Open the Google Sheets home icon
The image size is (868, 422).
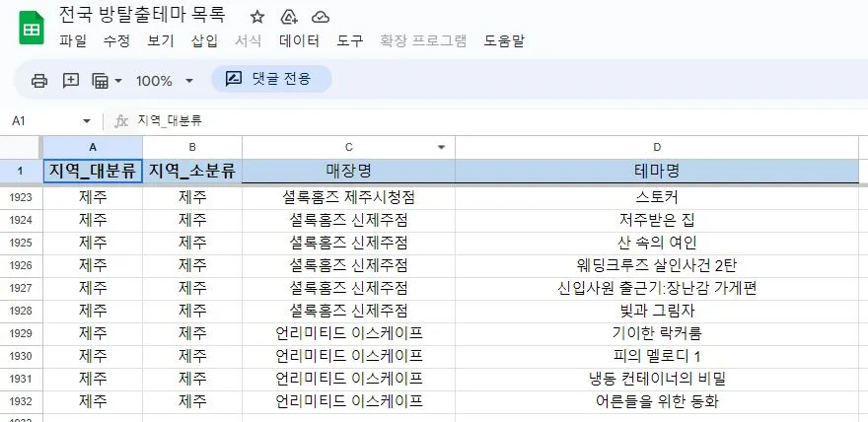(32, 28)
